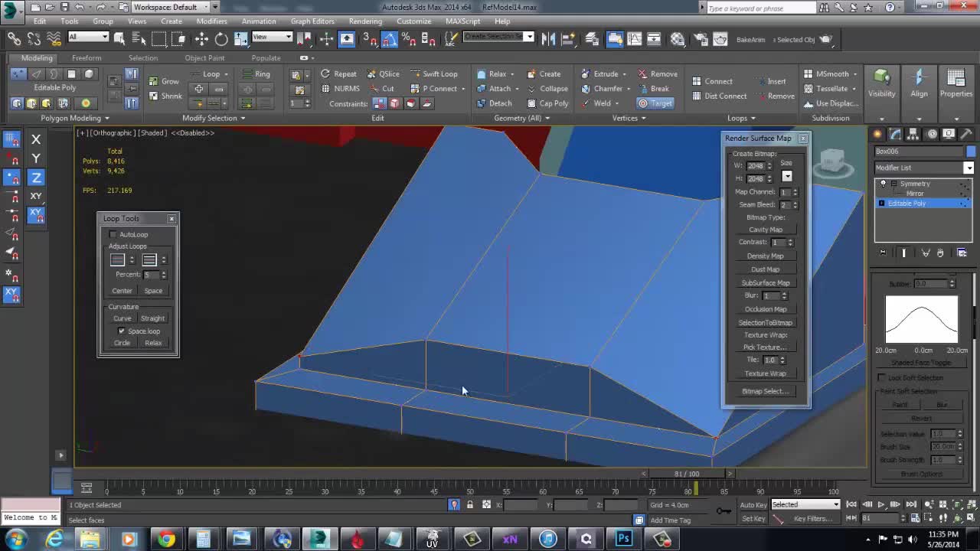
Task: Toggle the Lock Soft Selection checkbox
Action: point(881,378)
